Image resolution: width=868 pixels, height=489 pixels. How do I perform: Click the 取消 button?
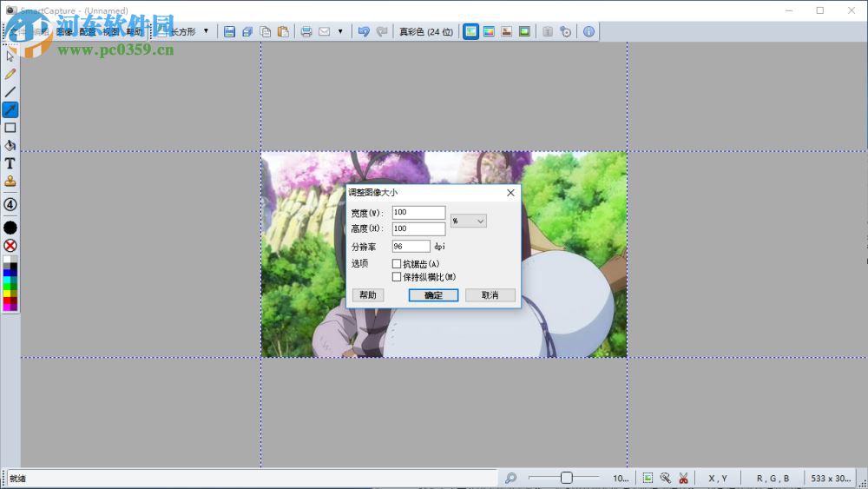click(490, 295)
